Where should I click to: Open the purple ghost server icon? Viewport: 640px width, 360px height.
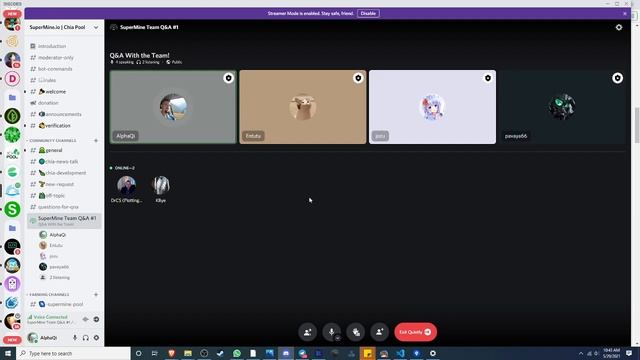[x=12, y=284]
